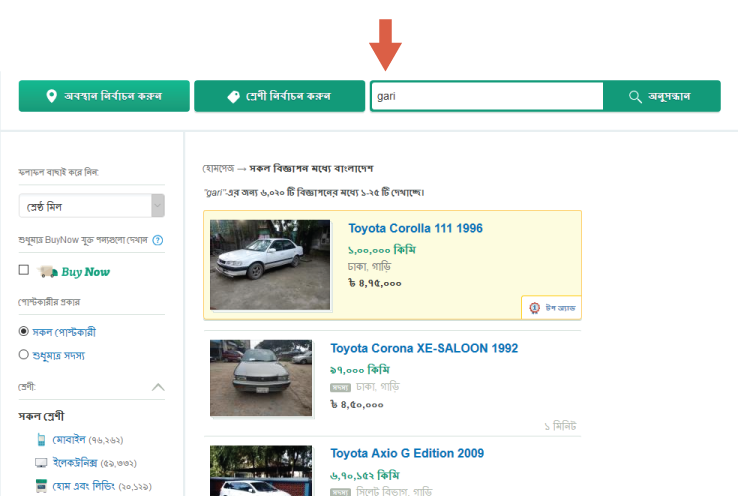Image resolution: width=738 pixels, height=496 pixels.
Task: Click the ৬,৭০,১৫২ কিমি mileage text
Action: 365,475
